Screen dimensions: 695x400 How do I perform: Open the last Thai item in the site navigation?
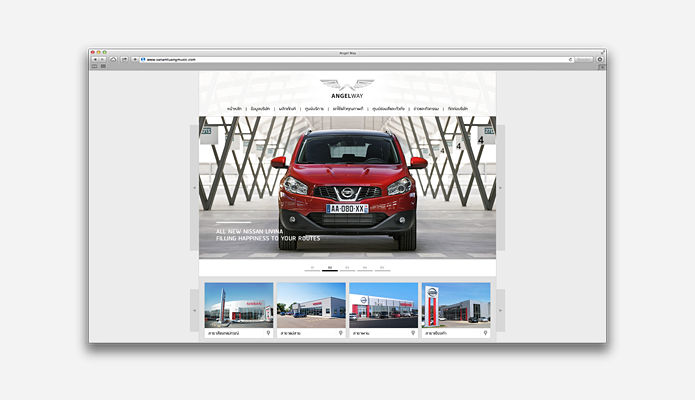coord(457,109)
